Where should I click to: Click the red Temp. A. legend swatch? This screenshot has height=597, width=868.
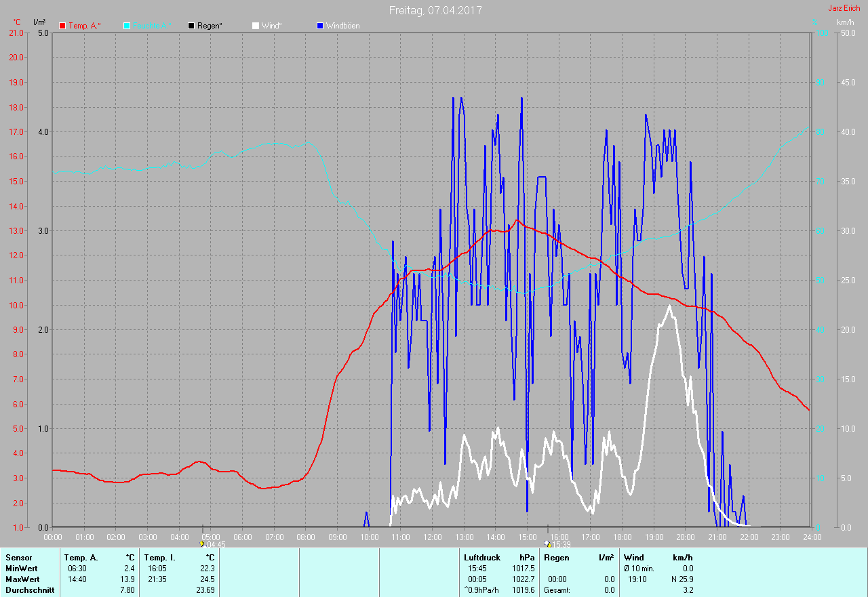(63, 26)
